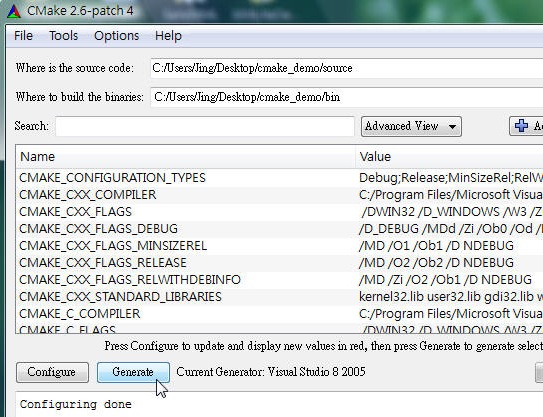Select the CMAKE_C_COMPILER entry name
This screenshot has height=417, width=543.
[x=80, y=313]
